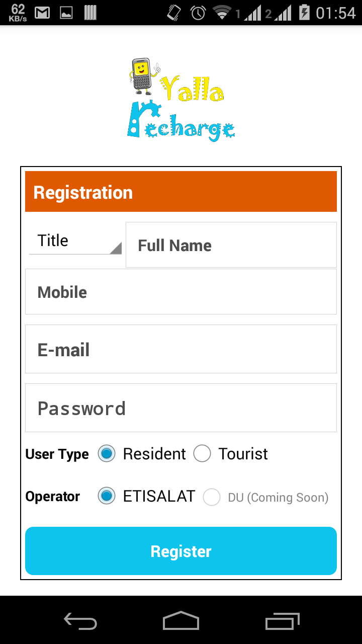The height and width of the screenshot is (644, 362).
Task: Tap the Wi-Fi status icon
Action: pos(222,13)
